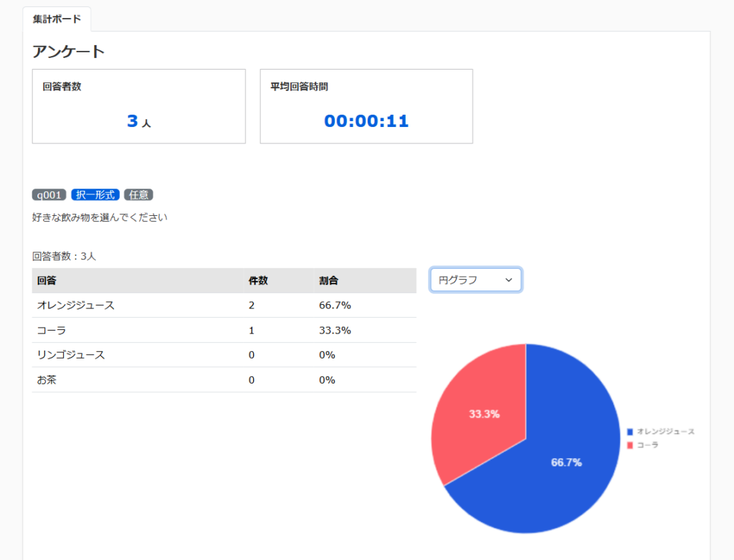Switch to the 集計ボード tab

click(x=57, y=19)
